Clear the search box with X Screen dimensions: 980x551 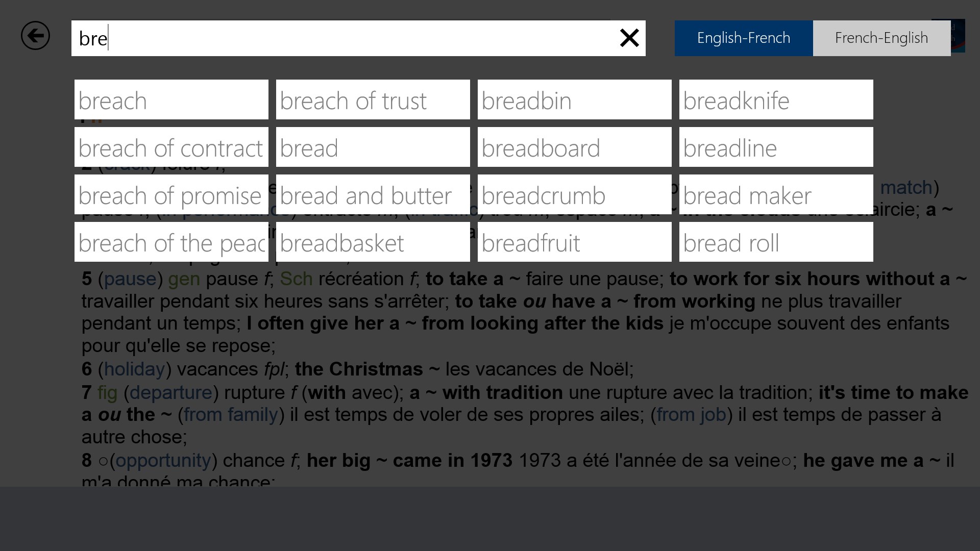tap(629, 38)
